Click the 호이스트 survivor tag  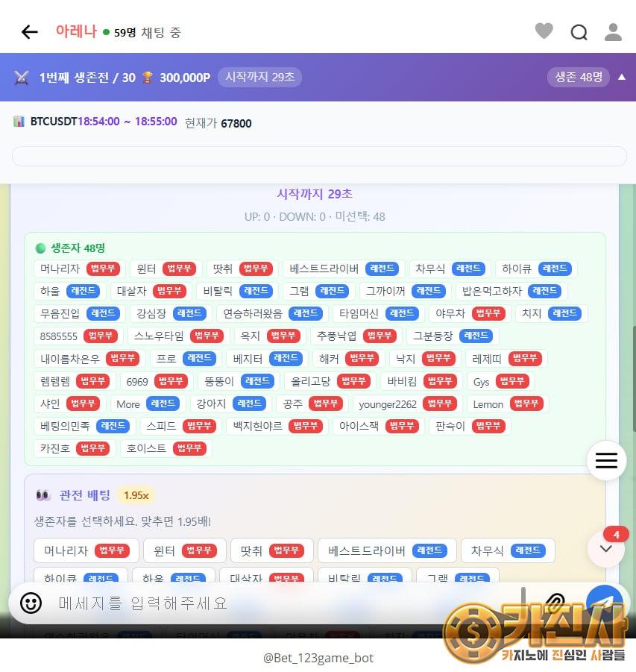[x=166, y=448]
